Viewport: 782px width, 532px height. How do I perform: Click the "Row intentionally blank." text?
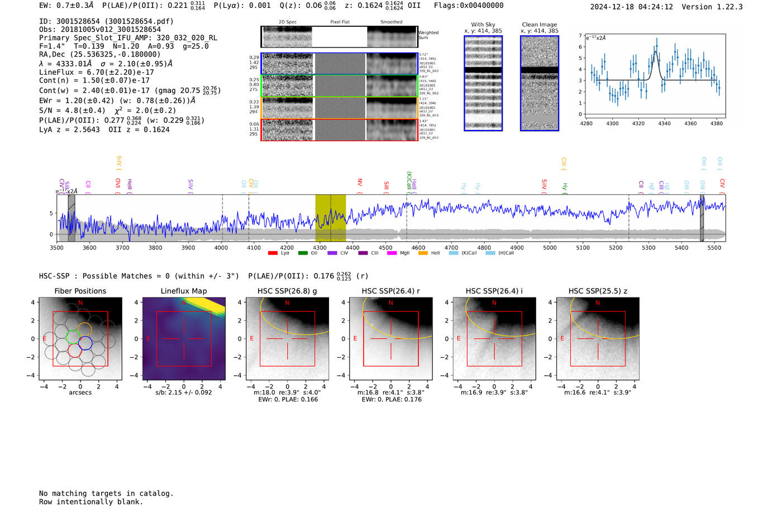91,502
